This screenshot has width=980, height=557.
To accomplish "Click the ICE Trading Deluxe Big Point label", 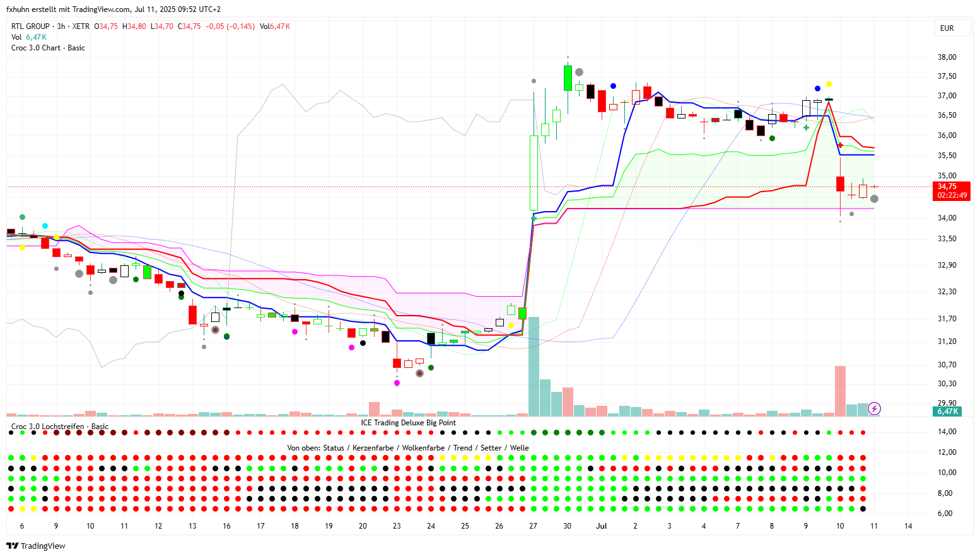I will pyautogui.click(x=408, y=423).
